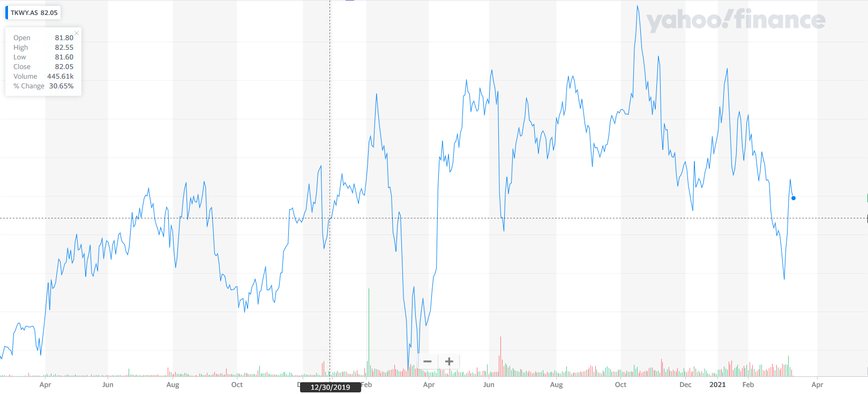Click the 2021 year label on axis
This screenshot has height=394, width=868.
pyautogui.click(x=717, y=384)
